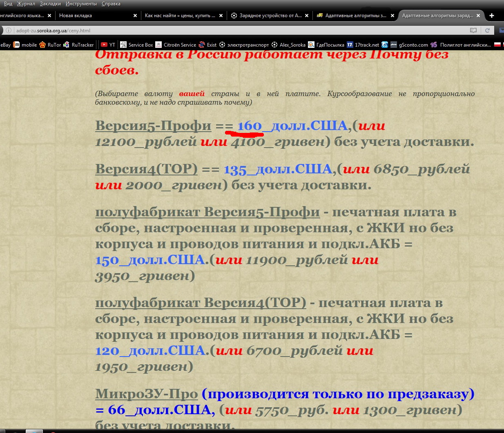
Task: Click the Версия4(TOP) link
Action: (x=146, y=169)
